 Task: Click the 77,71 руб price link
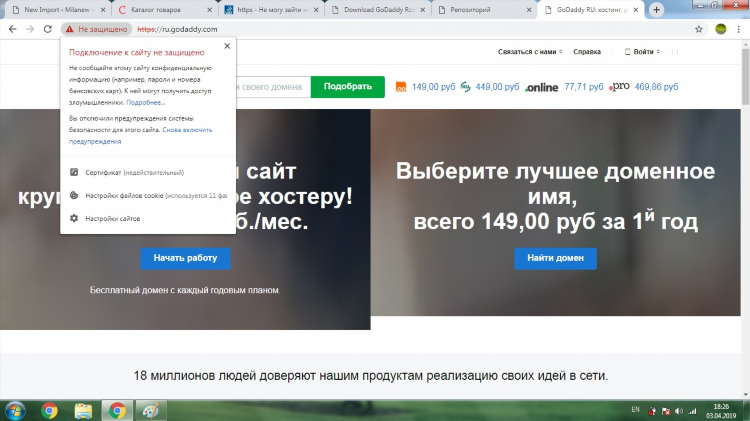pyautogui.click(x=584, y=87)
